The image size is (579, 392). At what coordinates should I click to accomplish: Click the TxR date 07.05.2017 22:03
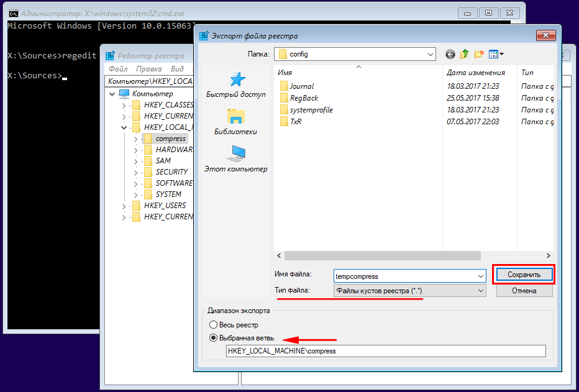473,121
